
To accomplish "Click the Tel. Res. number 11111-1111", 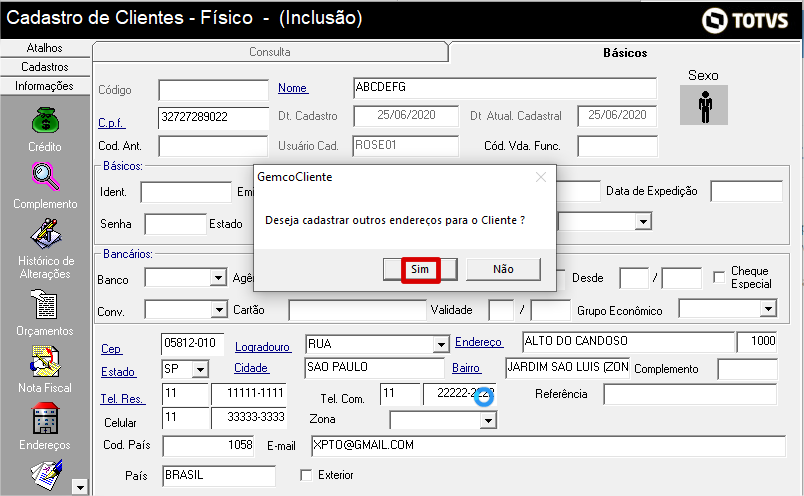I will [x=249, y=394].
